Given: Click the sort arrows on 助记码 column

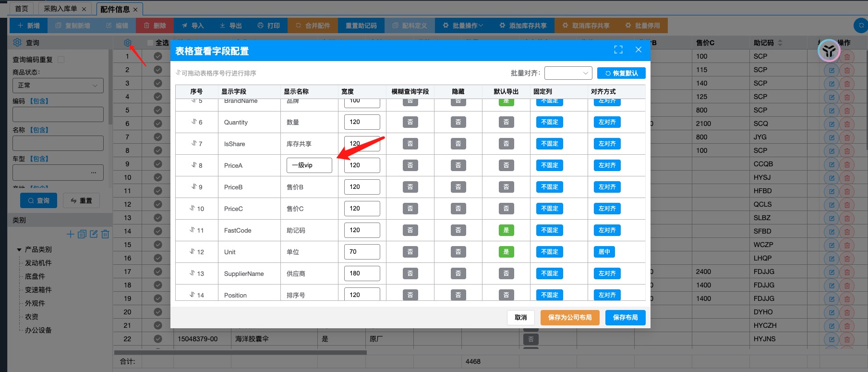Looking at the screenshot, I should 780,43.
